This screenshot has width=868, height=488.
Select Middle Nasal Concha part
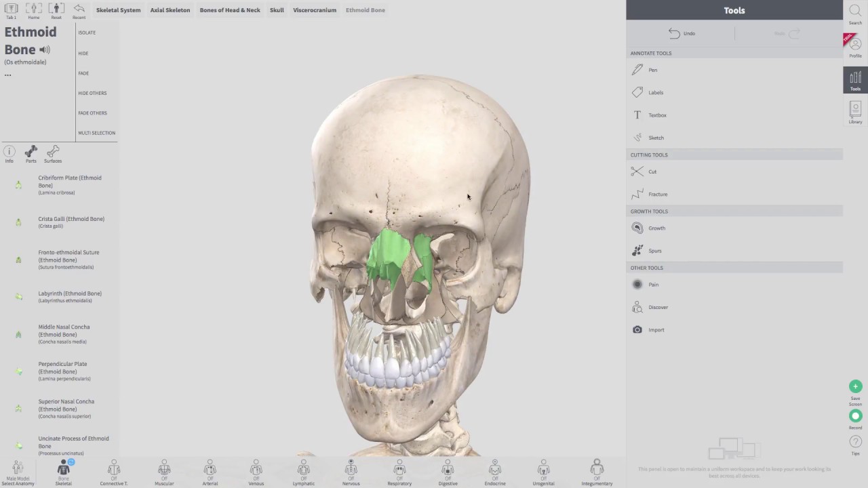[60, 334]
